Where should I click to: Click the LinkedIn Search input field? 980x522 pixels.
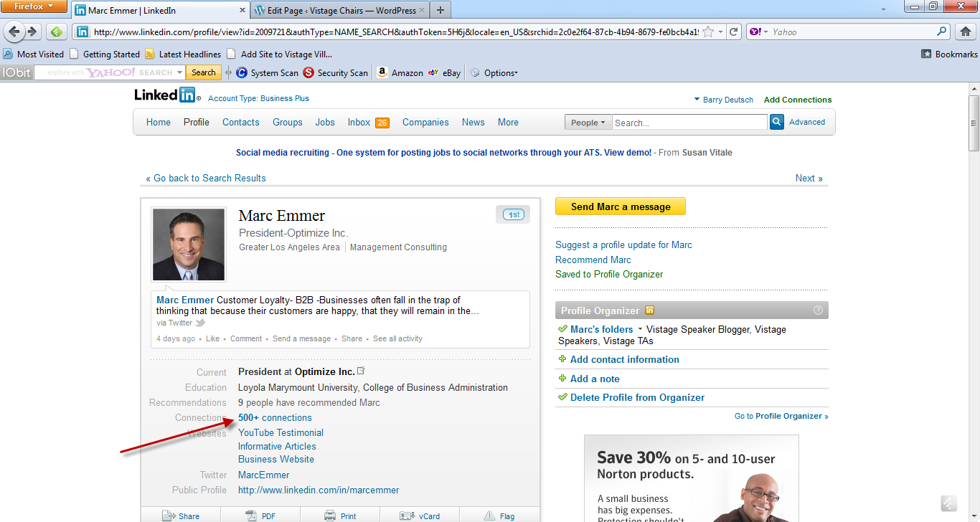pyautogui.click(x=689, y=123)
